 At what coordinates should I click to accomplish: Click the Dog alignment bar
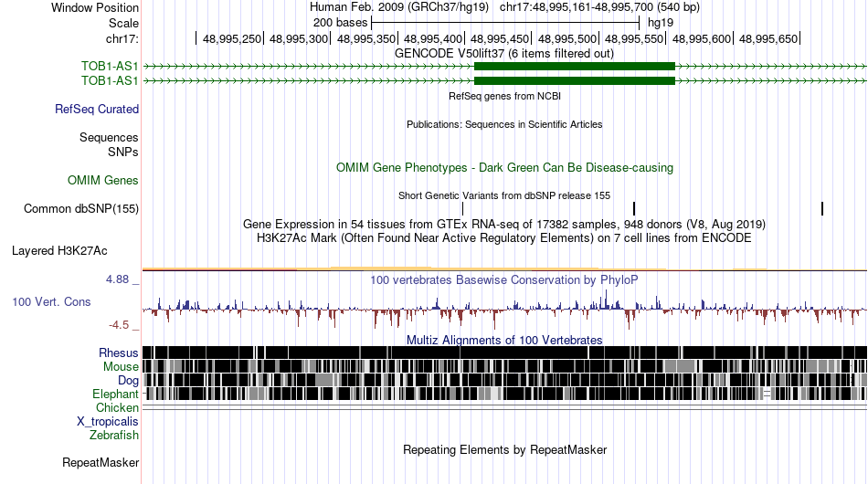click(x=504, y=380)
